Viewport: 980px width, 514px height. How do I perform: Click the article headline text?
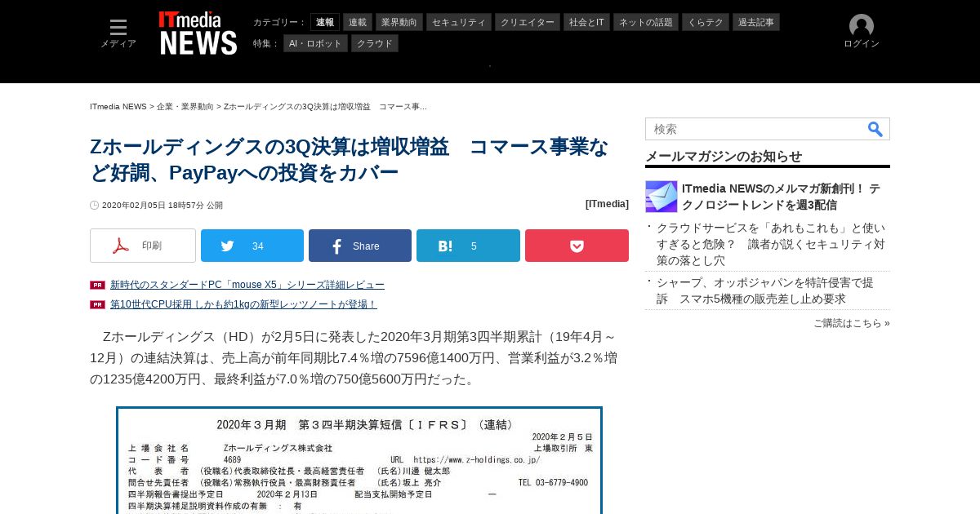[350, 160]
